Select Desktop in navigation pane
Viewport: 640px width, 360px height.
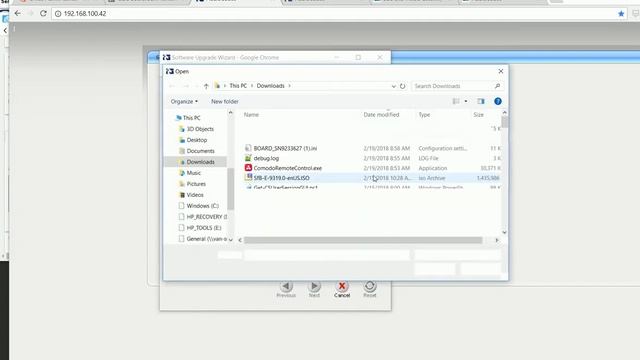click(197, 140)
